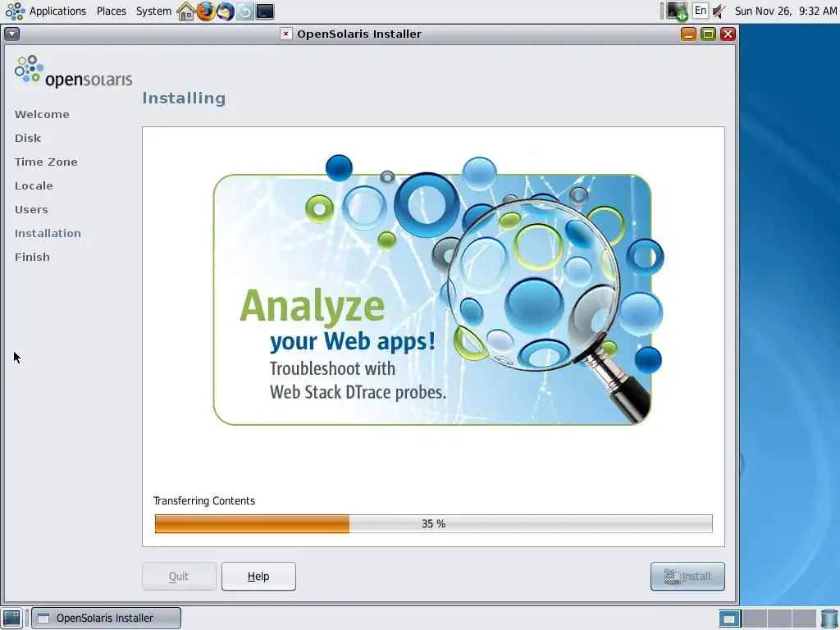
Task: Select the Users step in sidebar
Action: point(31,209)
